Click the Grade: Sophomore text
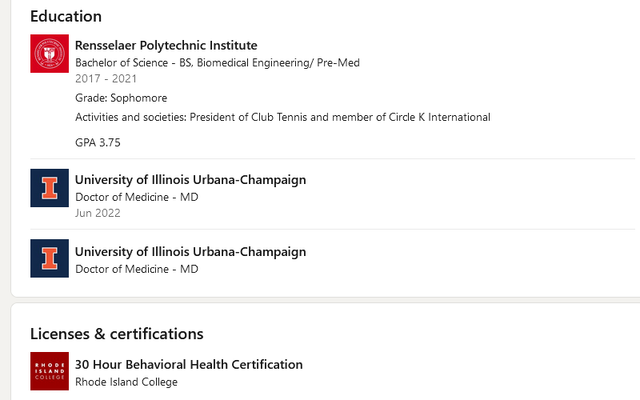The image size is (640, 400). coord(121,98)
